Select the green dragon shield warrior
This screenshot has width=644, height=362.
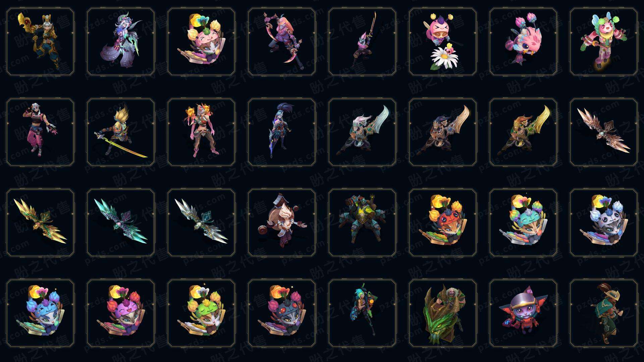[x=443, y=313]
